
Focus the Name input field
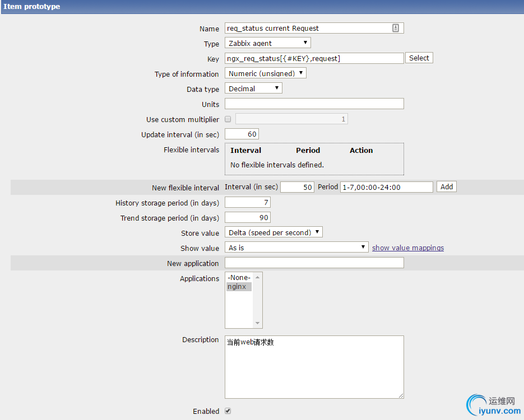(314, 28)
